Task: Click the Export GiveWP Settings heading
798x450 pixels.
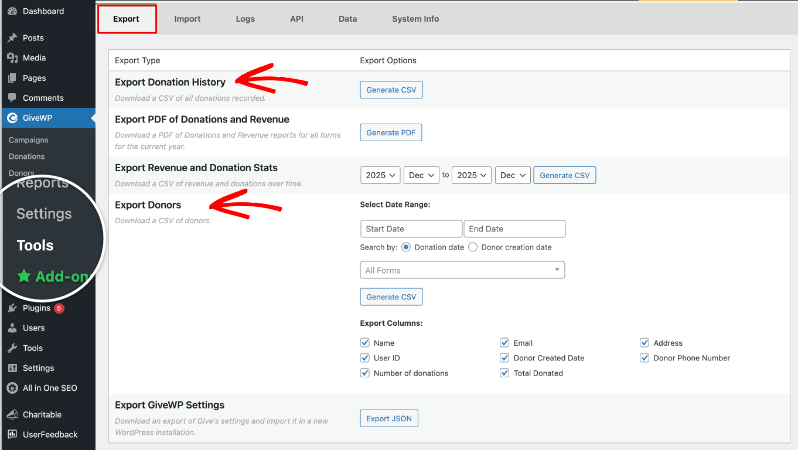Action: point(169,405)
